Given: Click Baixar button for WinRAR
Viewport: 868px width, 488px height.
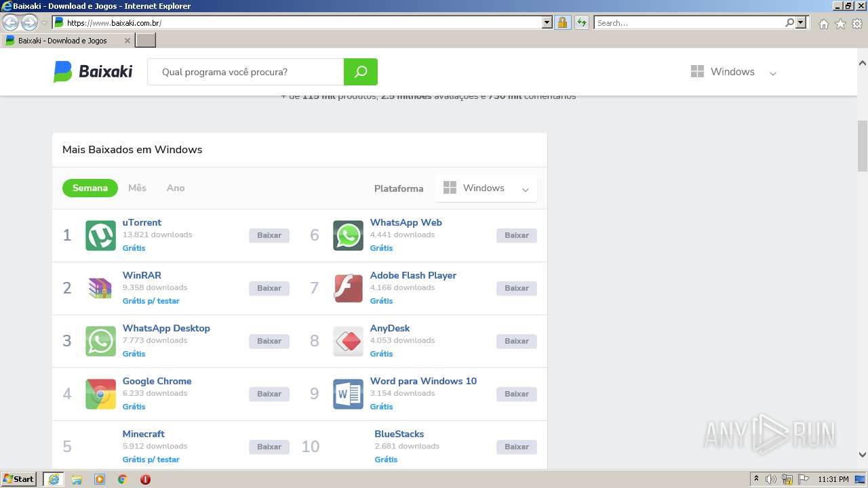Looking at the screenshot, I should pos(269,288).
